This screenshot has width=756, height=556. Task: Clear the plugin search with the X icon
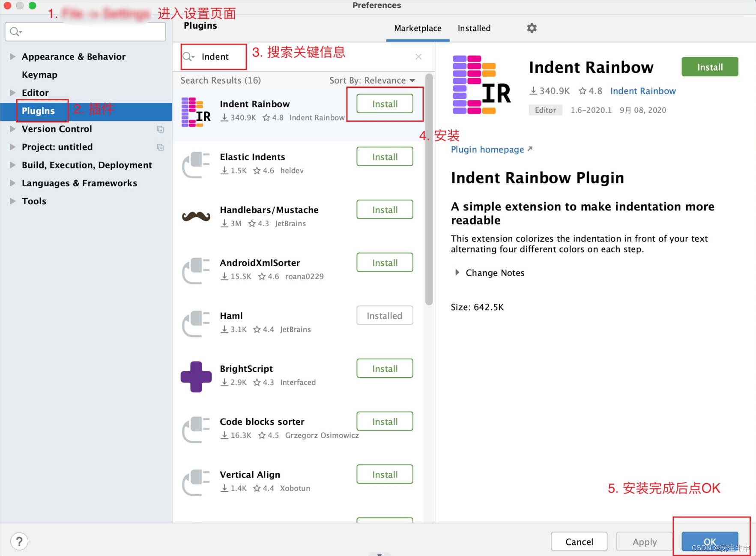pyautogui.click(x=418, y=57)
